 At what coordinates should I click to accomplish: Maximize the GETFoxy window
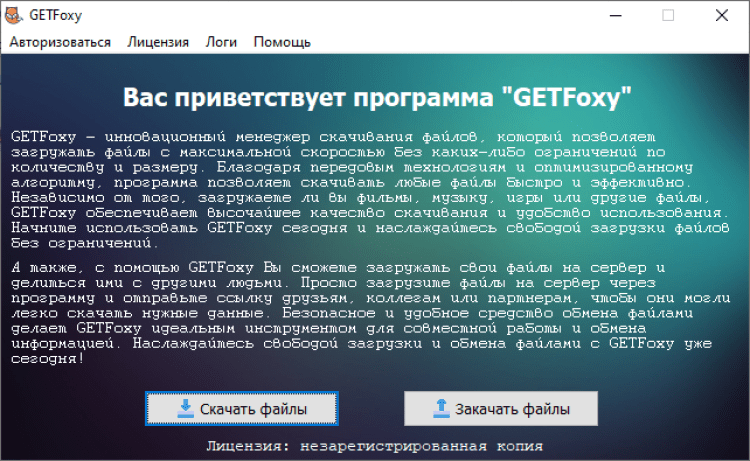[x=668, y=15]
